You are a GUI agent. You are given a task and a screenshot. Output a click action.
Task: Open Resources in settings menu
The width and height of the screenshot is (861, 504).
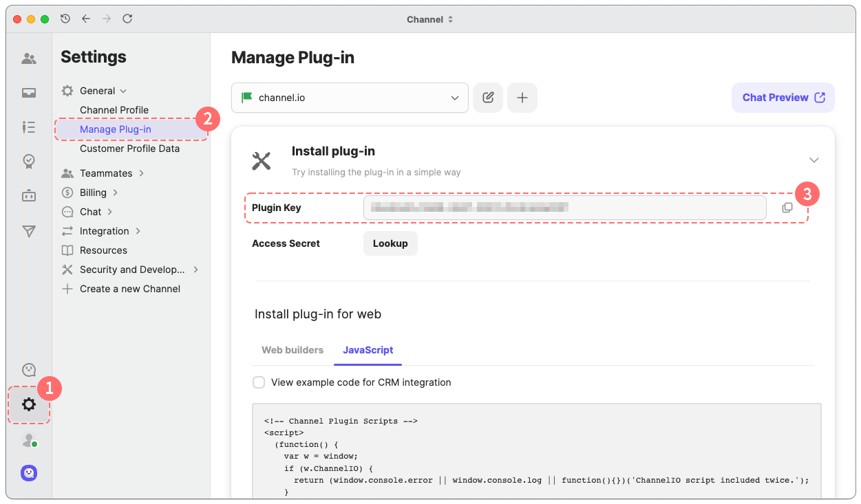[x=103, y=250]
